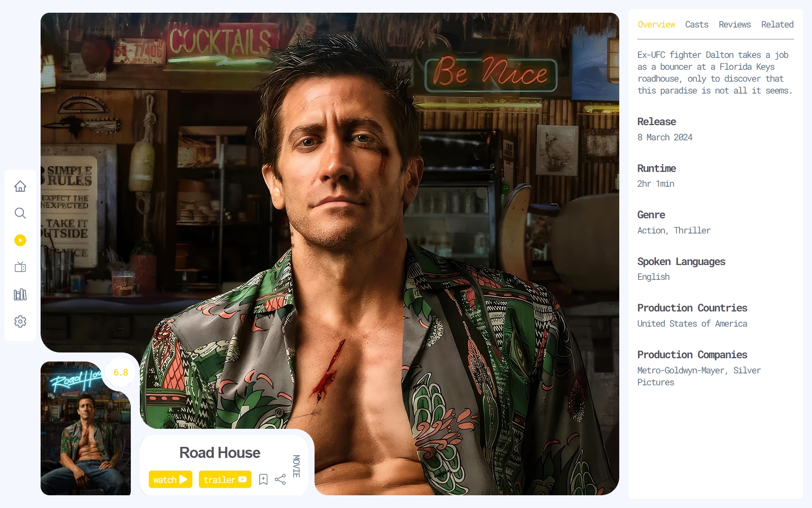
Task: Click the 6.8 rating badge
Action: 121,372
